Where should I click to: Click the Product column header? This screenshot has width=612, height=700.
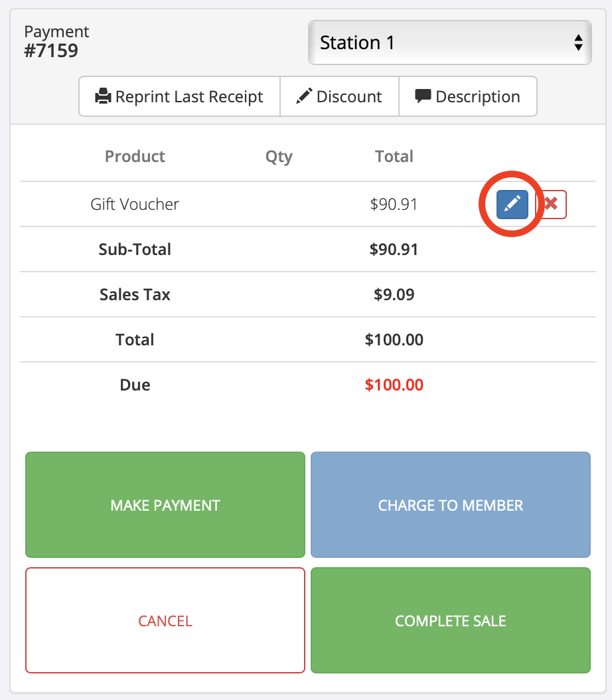pos(135,157)
